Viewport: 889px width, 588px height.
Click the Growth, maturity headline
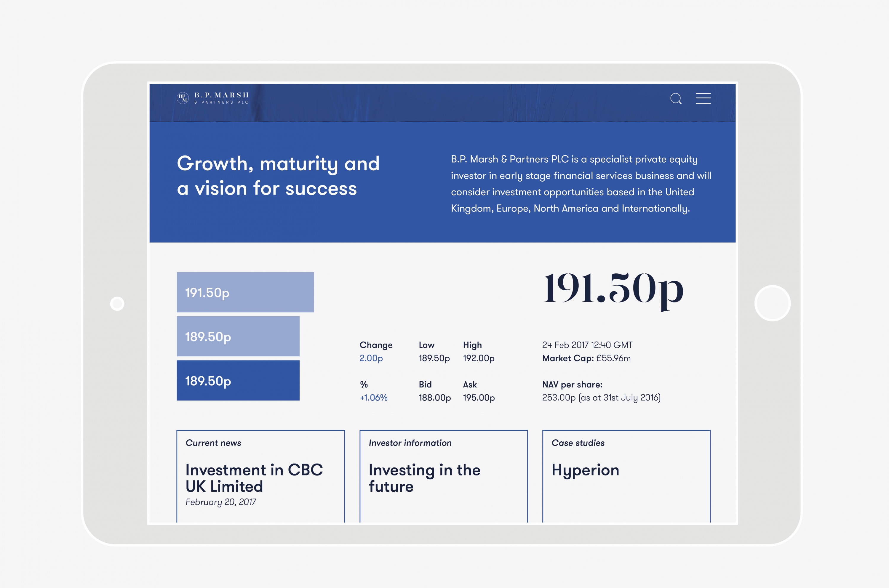pos(278,175)
